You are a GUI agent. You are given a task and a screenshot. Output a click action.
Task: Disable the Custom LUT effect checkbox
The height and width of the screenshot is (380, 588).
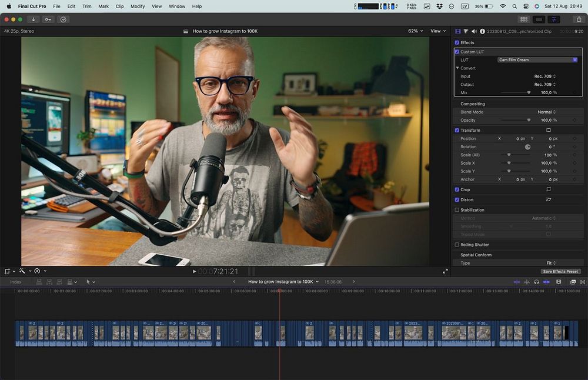[457, 52]
